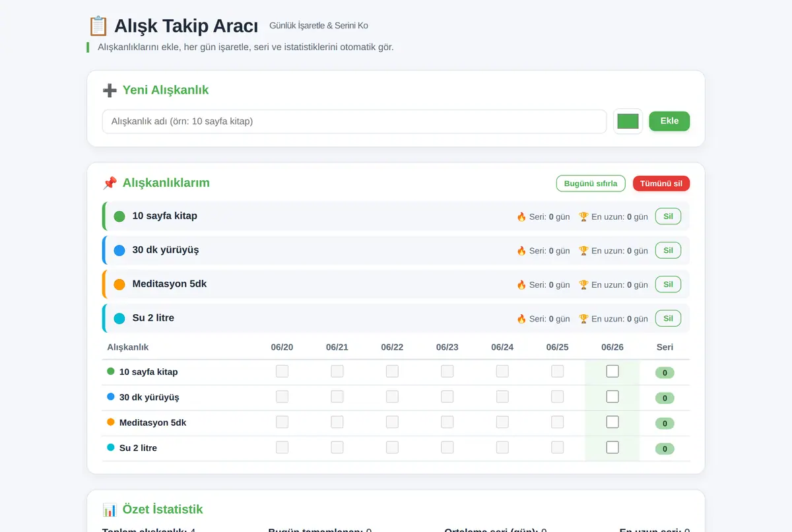This screenshot has width=792, height=532.
Task: Click the 06/20 column header
Action: pos(282,347)
